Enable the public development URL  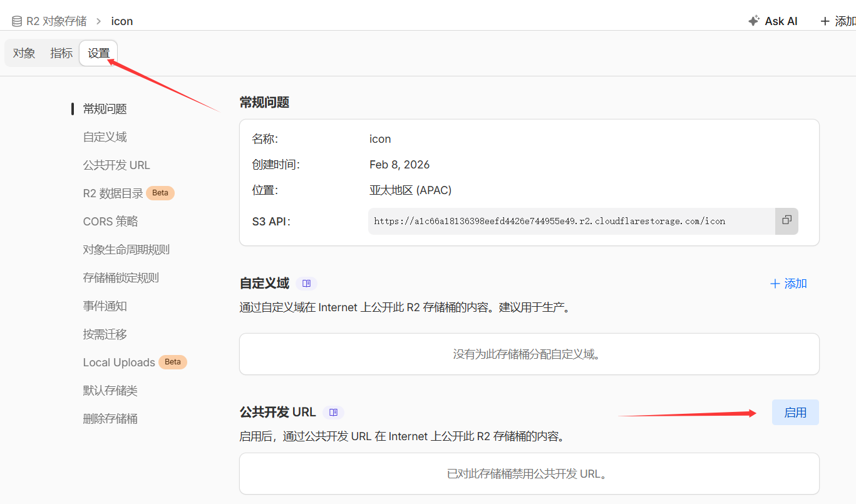tap(795, 413)
